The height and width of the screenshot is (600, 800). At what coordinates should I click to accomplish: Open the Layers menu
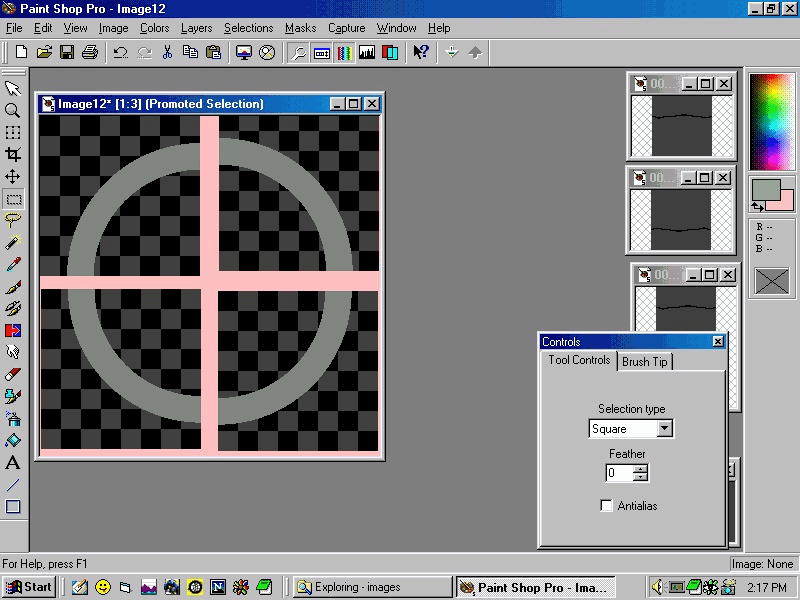point(196,28)
